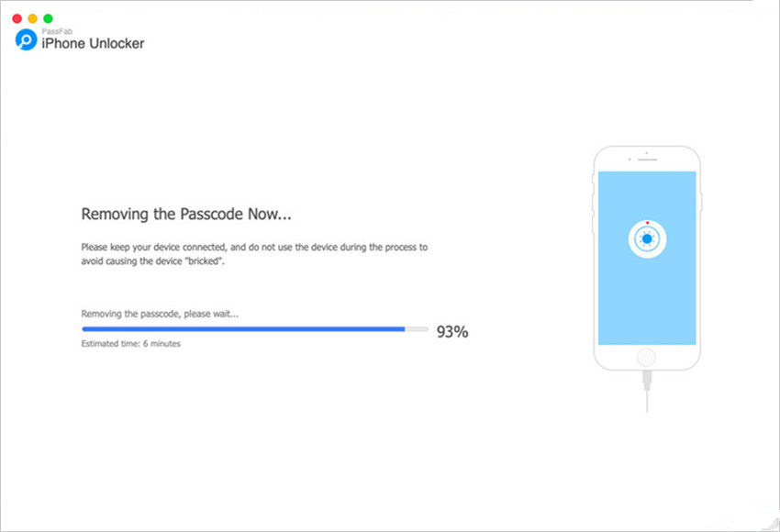Close the iPhone Unlocker window
Viewport: 780px width, 532px height.
click(x=17, y=17)
